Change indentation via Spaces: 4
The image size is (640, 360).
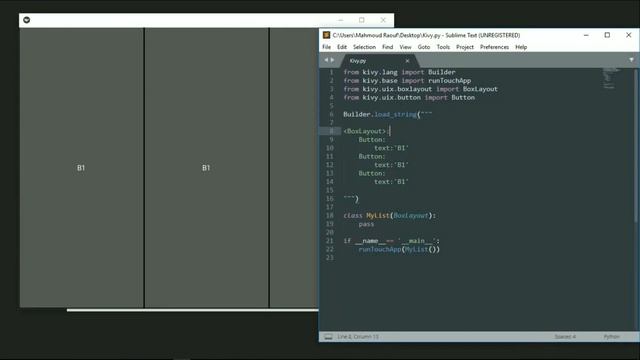(x=565, y=337)
